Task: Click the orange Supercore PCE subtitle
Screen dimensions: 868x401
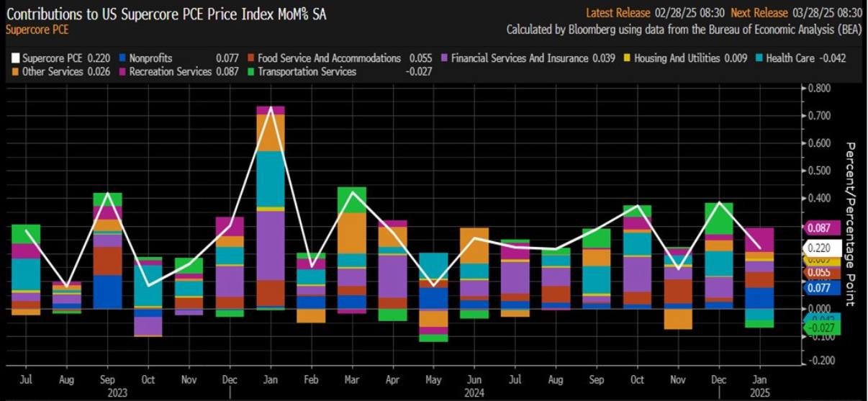Action: click(37, 30)
